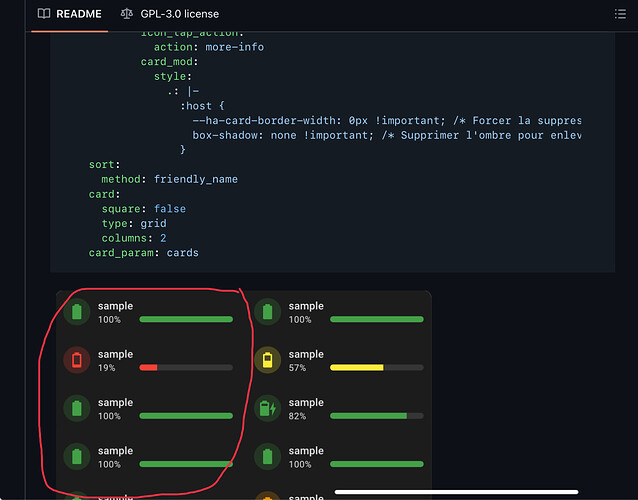
Task: Click the charging battery icon at 82%
Action: click(267, 408)
